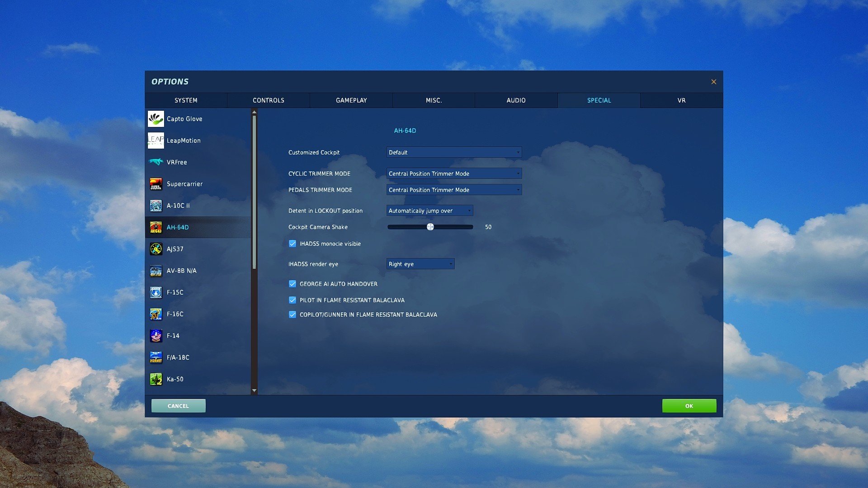Click the Cockpit Camera Shake slider handle
868x488 pixels.
click(430, 227)
